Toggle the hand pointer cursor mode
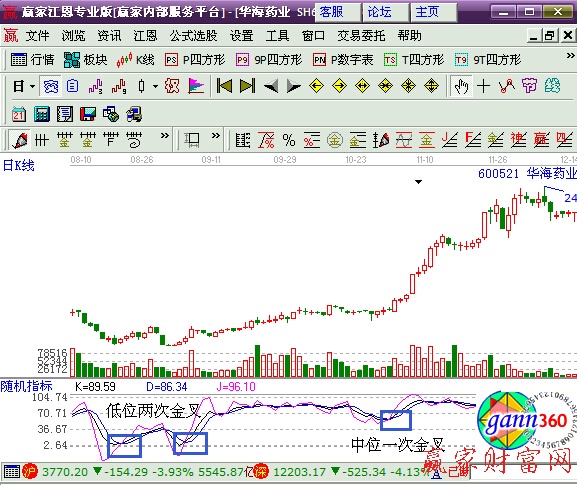The height and width of the screenshot is (485, 577). pyautogui.click(x=461, y=86)
